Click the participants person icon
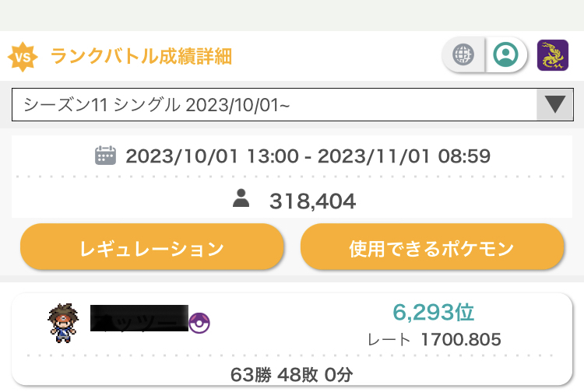Screen dimensions: 584x392 (241, 200)
